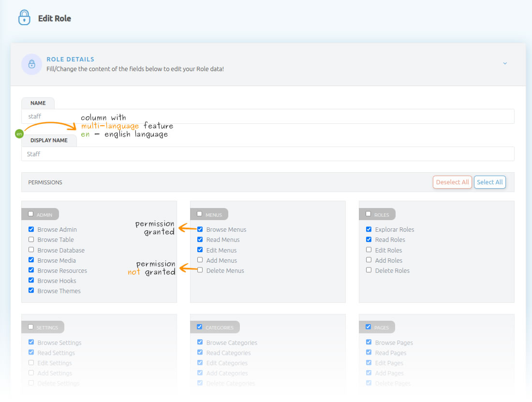Disable the Browse Themes permission
The width and height of the screenshot is (532, 402).
pos(31,290)
